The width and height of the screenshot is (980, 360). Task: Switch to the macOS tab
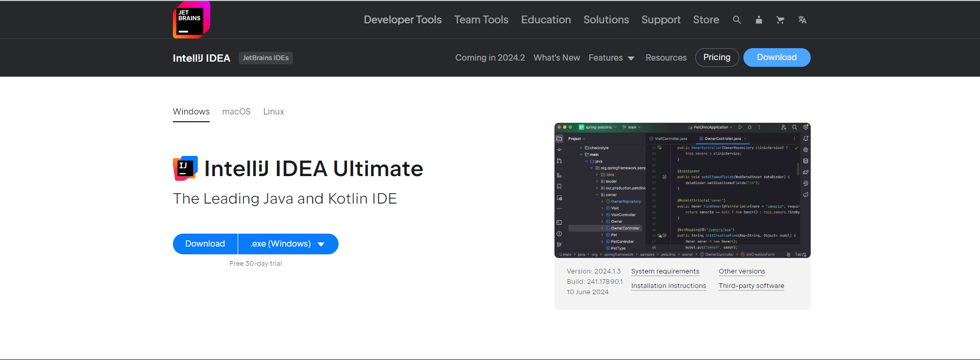(x=236, y=111)
